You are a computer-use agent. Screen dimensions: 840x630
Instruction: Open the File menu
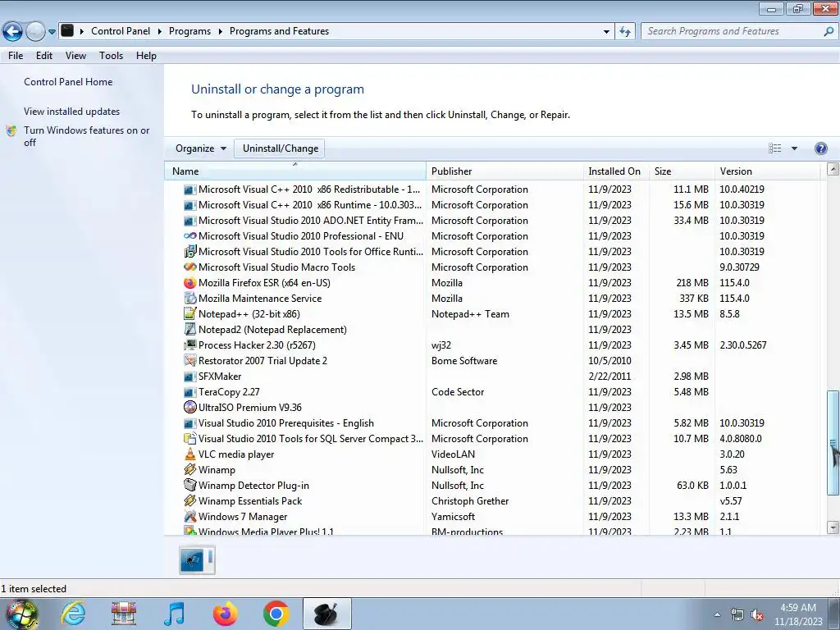coord(16,56)
